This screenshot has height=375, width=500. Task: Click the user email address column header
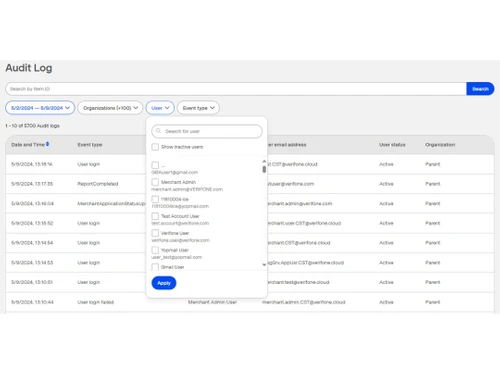point(287,145)
